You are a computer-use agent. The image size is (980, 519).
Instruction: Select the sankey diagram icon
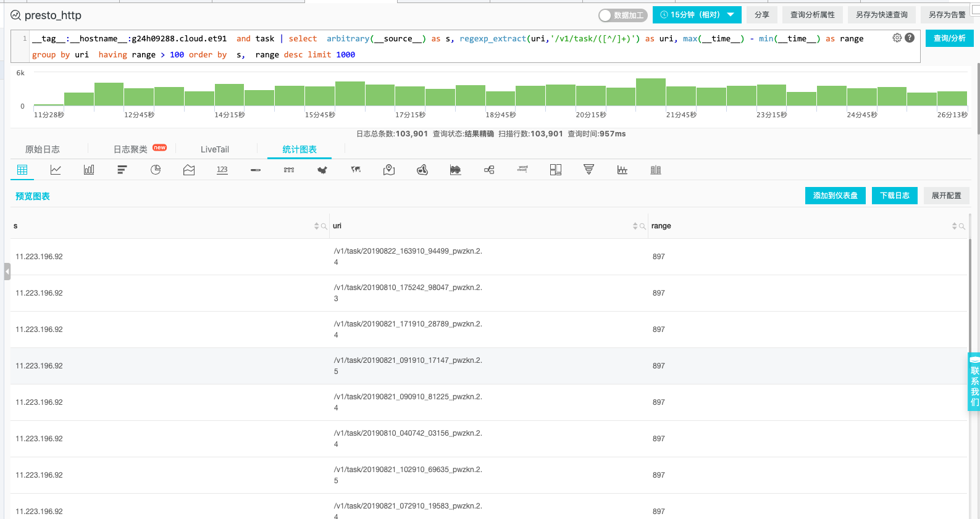[489, 170]
